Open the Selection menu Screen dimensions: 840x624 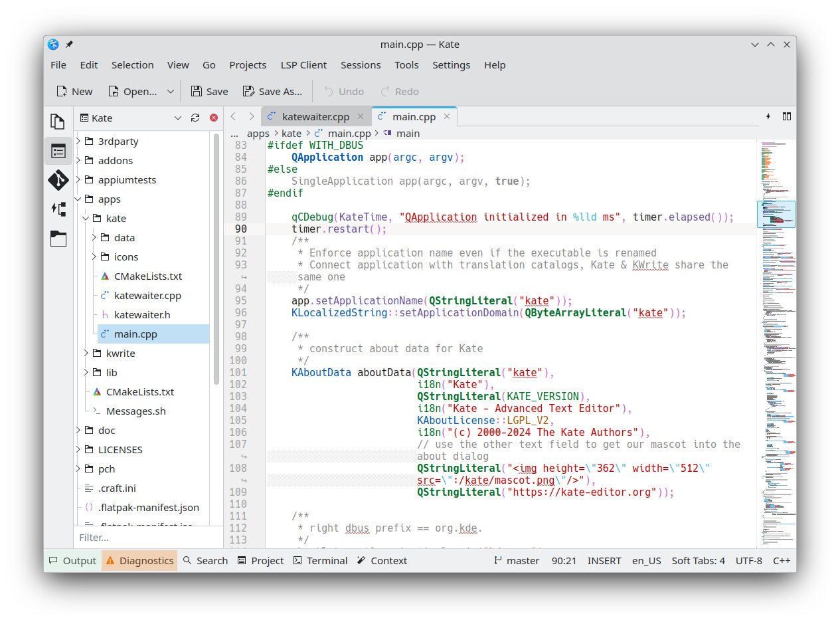pos(132,64)
